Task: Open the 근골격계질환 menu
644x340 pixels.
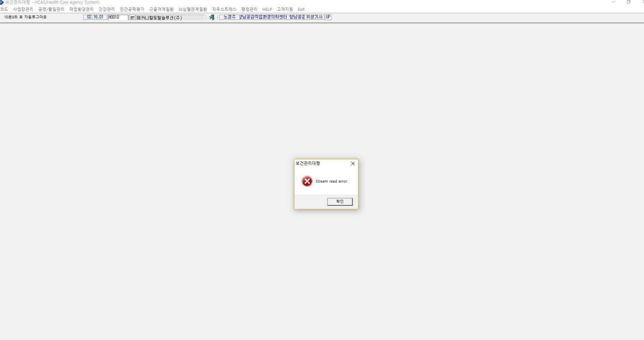Action: 161,10
